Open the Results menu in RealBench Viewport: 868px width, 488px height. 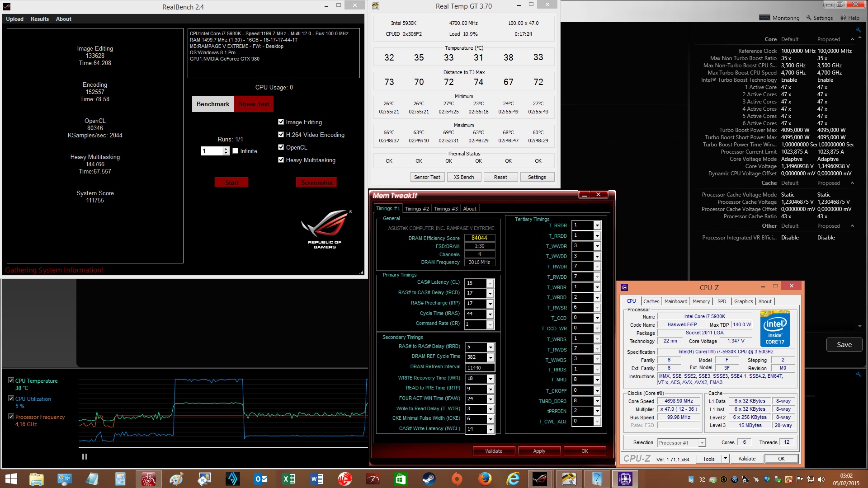click(x=40, y=19)
